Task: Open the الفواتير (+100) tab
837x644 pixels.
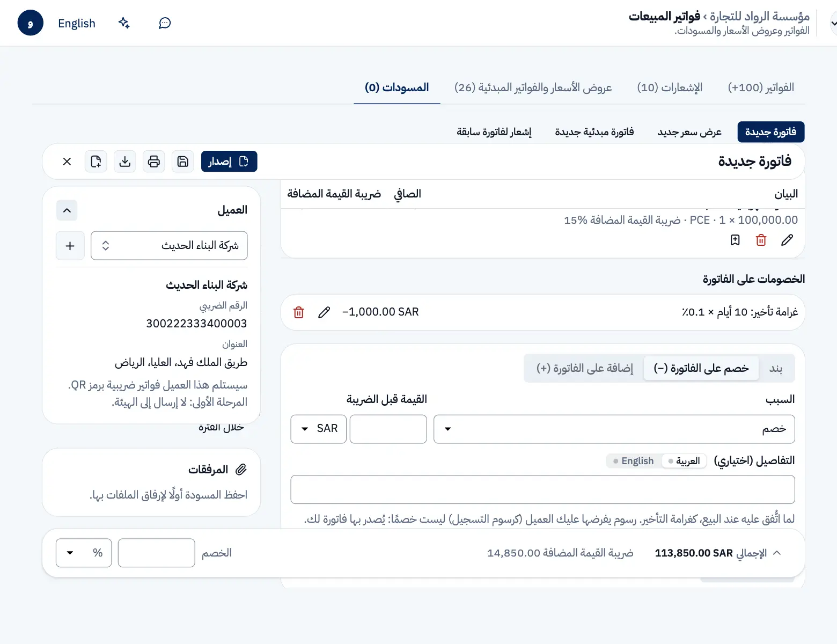Action: [761, 87]
